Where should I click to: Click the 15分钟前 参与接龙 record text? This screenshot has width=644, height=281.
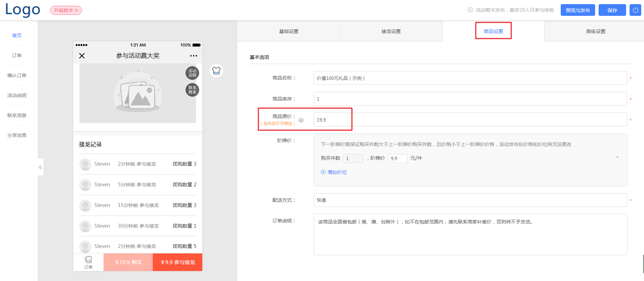[138, 205]
